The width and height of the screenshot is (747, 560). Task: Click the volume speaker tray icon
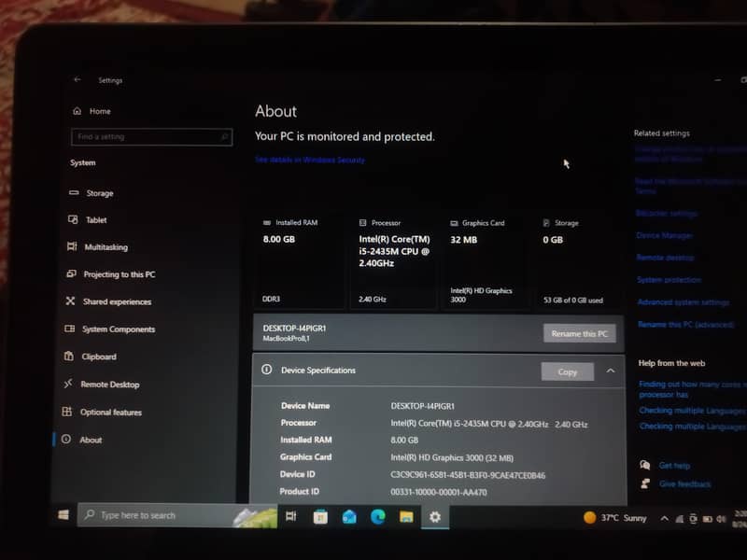click(722, 519)
